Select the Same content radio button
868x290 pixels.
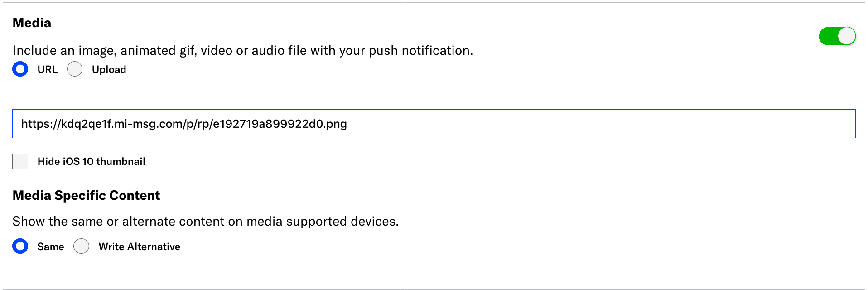coord(20,246)
